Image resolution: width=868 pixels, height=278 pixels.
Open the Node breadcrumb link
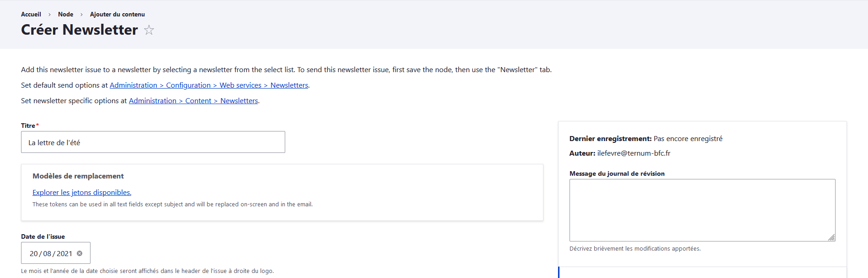coord(65,14)
